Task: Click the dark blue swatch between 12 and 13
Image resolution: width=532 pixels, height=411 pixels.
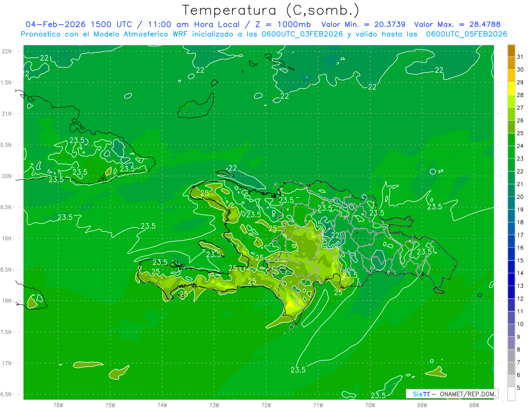Action: (511, 293)
